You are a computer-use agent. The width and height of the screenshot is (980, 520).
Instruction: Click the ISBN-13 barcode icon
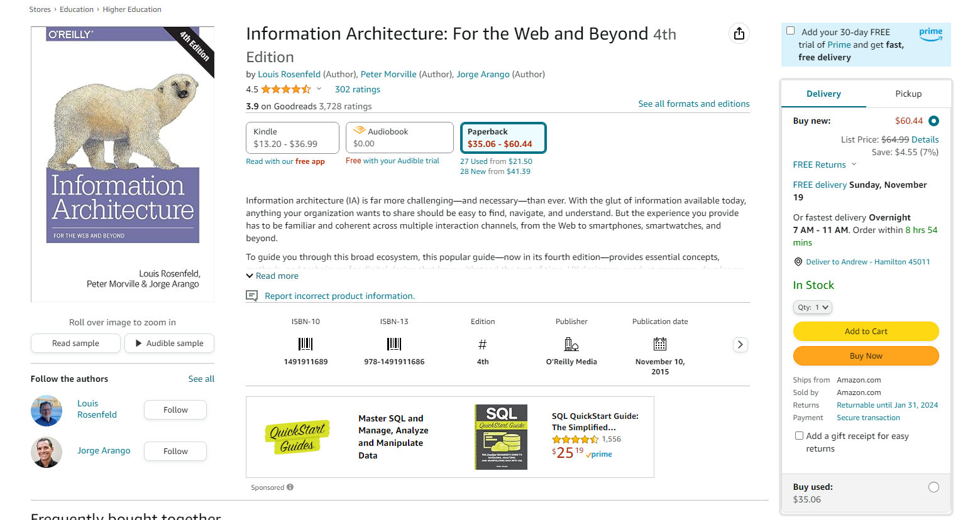coord(394,344)
